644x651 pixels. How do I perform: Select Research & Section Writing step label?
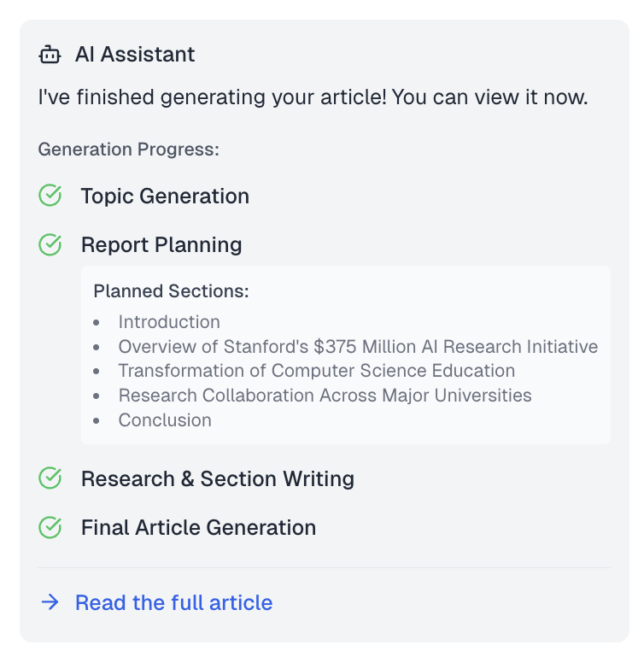(217, 478)
